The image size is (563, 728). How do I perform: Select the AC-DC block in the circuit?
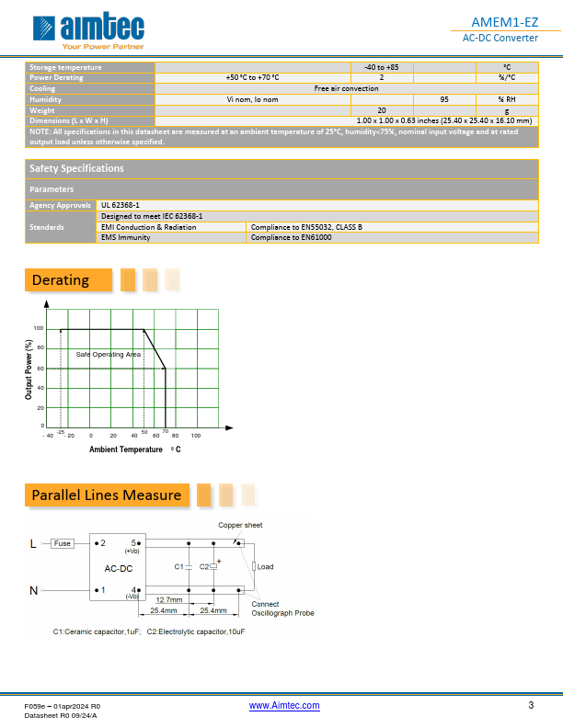118,568
